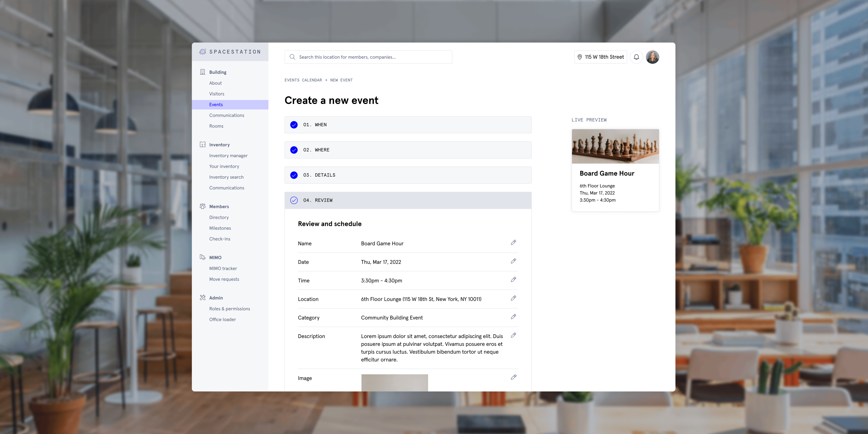This screenshot has width=868, height=434.
Task: Select Events in the sidebar
Action: tap(230, 105)
